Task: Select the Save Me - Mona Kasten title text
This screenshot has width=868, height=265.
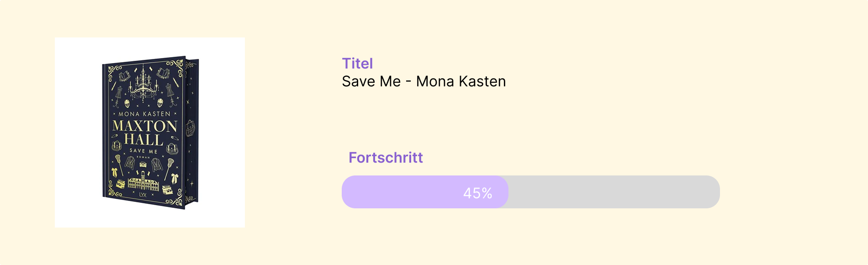Action: point(423,81)
